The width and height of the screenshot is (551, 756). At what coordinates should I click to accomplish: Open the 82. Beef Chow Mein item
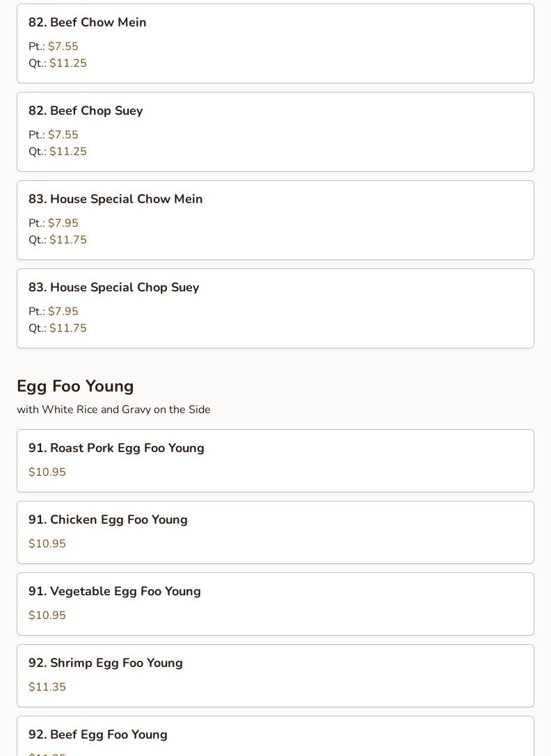pyautogui.click(x=88, y=22)
